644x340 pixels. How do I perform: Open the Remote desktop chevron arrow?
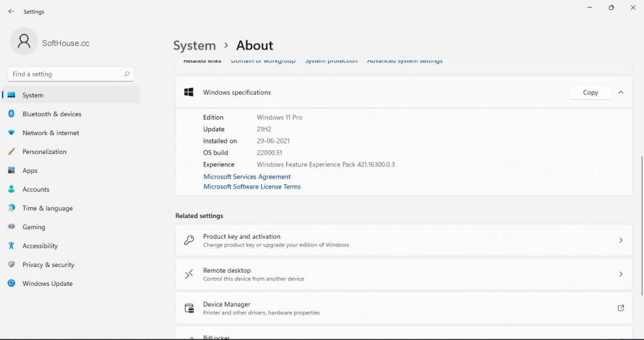point(621,274)
